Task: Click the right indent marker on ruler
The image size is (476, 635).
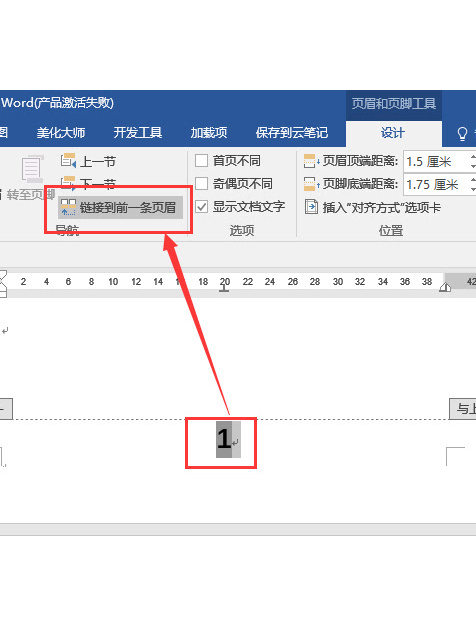Action: pos(445,288)
